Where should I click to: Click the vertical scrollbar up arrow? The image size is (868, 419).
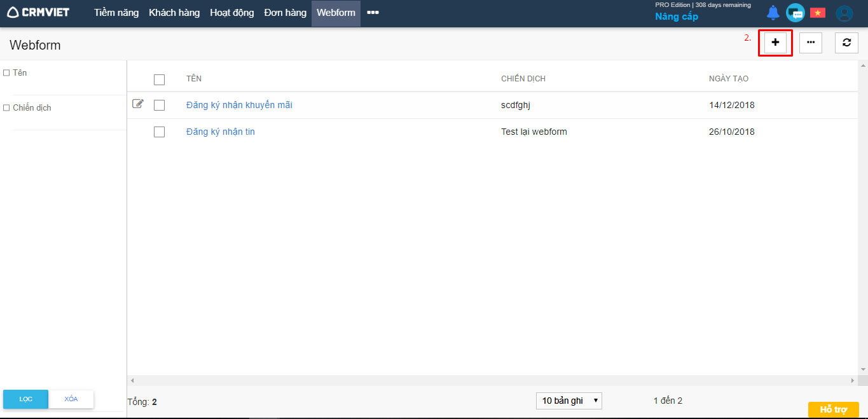coord(863,65)
